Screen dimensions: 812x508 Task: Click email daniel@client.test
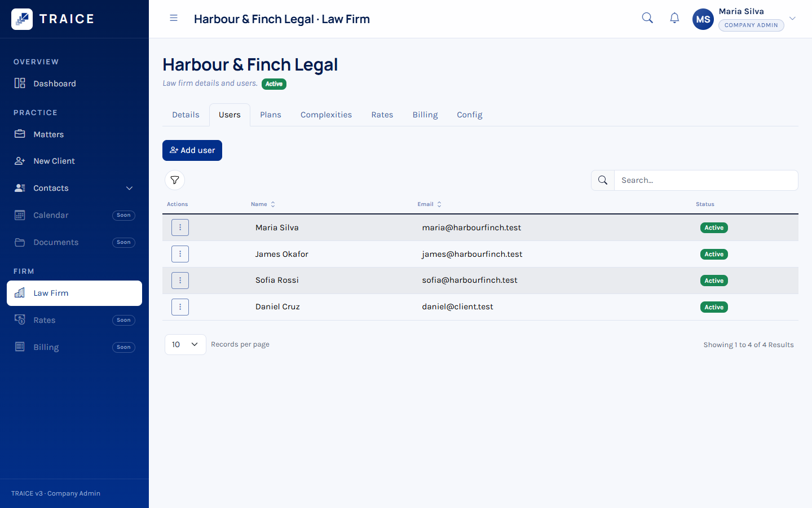point(457,306)
